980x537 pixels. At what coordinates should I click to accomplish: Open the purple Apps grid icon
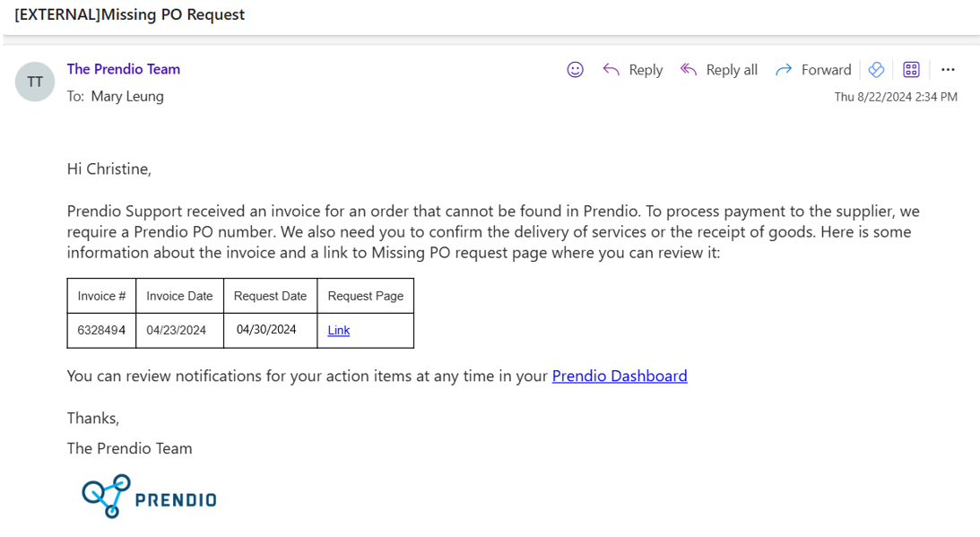click(x=911, y=69)
